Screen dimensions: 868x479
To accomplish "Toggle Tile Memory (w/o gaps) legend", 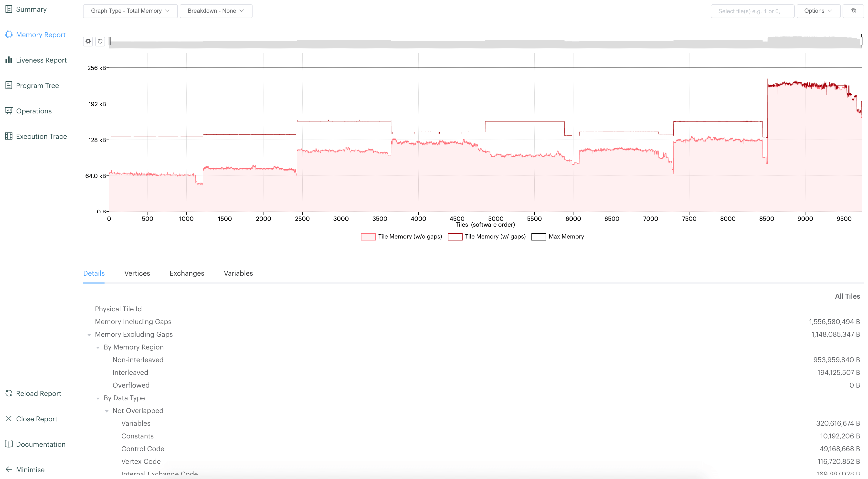I will (x=368, y=237).
